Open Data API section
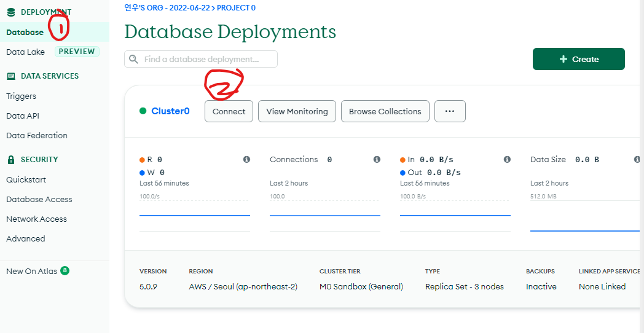644x333 pixels. (x=23, y=116)
